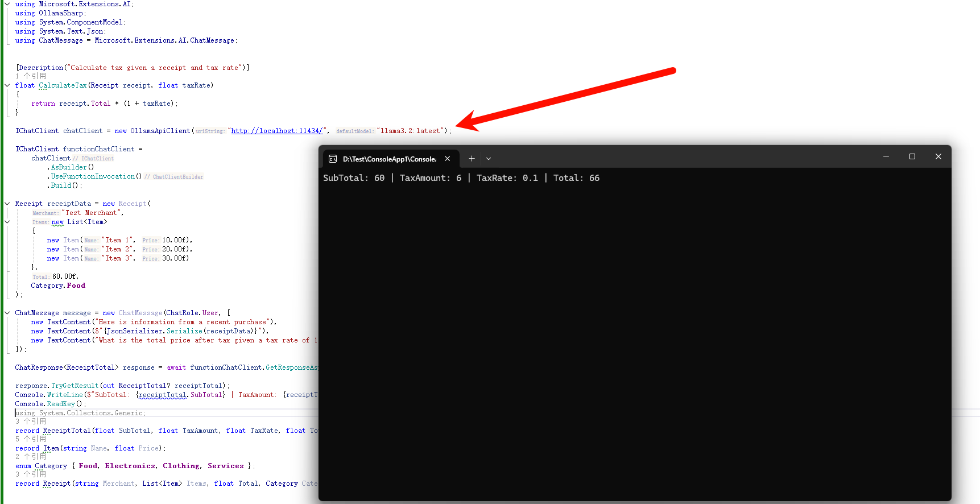
Task: Select the D:\Test\ConsoleApp1 terminal tab
Action: tap(390, 159)
